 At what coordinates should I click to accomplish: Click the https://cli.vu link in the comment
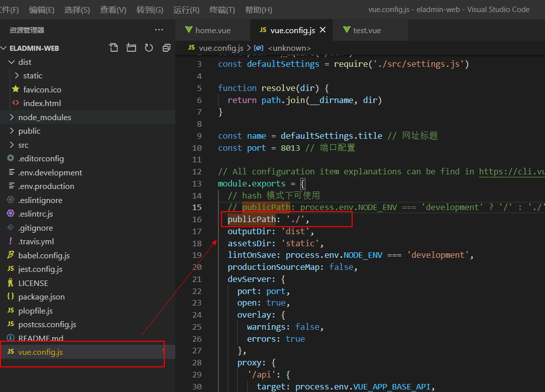[x=512, y=171]
